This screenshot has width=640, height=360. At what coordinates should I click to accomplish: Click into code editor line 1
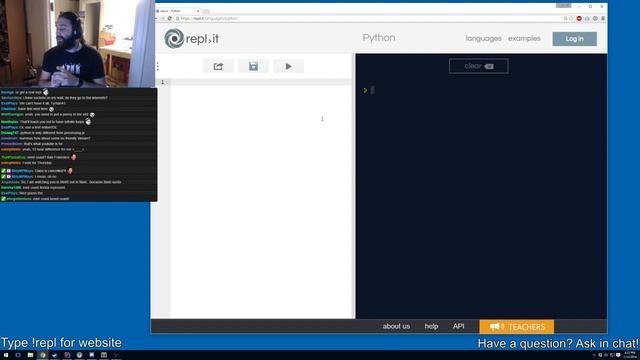(x=261, y=82)
